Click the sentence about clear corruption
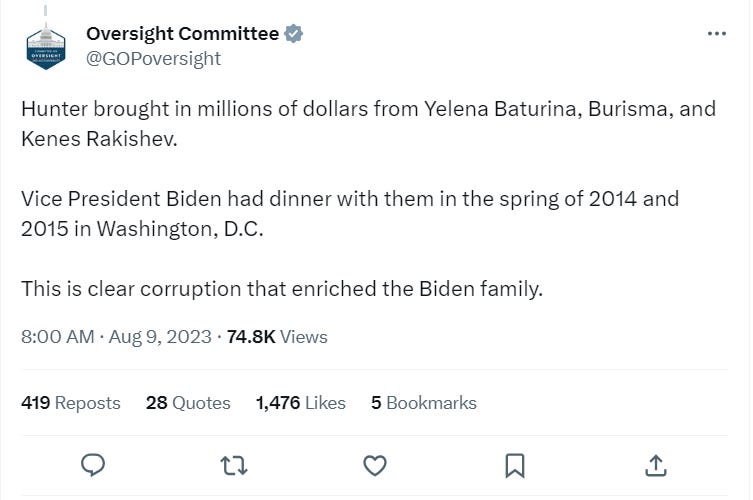Viewport: 753px width, 500px height. coord(281,289)
